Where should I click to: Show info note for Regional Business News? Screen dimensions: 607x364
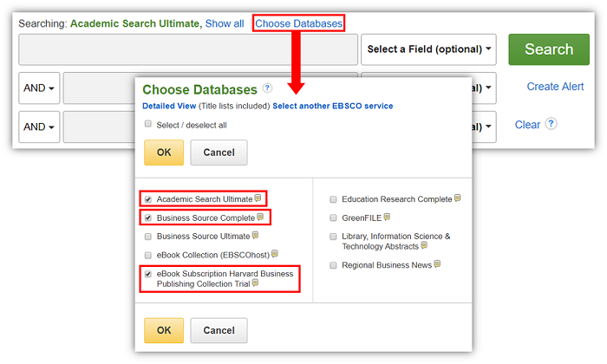(437, 264)
